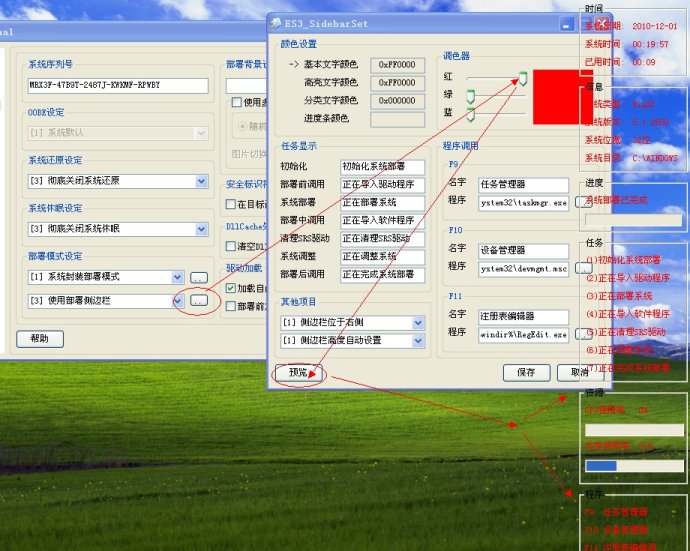Viewport: 690px width, 551px height.
Task: Click the ES3_SidebarSet title bar icon
Action: [x=276, y=24]
